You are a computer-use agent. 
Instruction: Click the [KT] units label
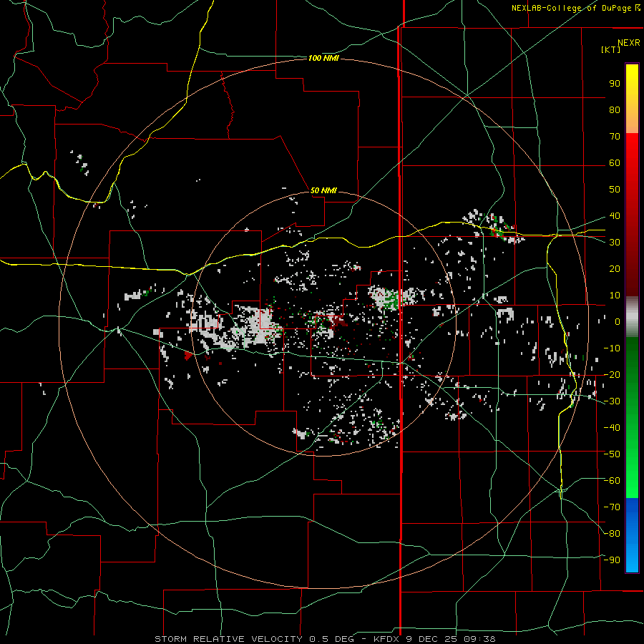tap(611, 49)
